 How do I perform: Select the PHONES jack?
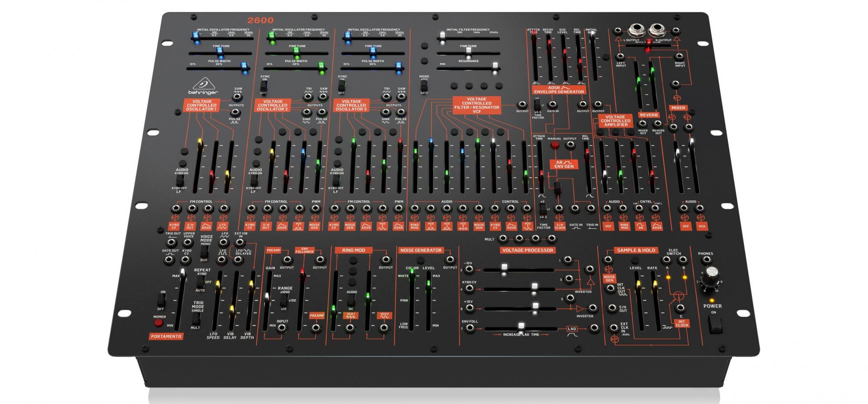[x=706, y=260]
